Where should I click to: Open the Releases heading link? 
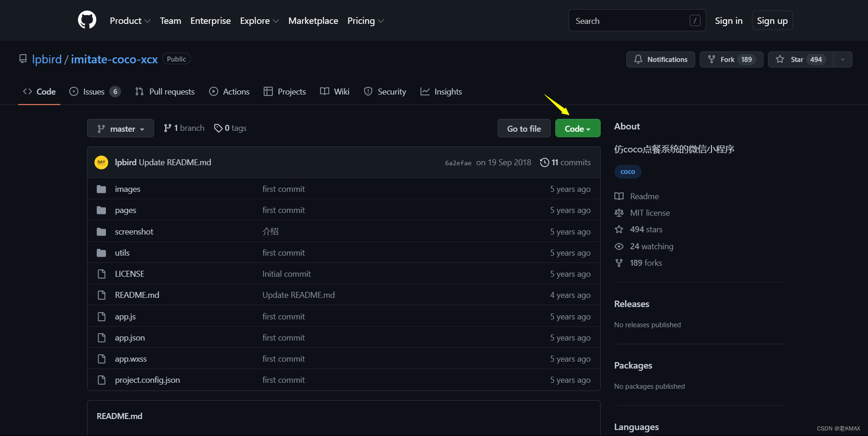(x=631, y=304)
